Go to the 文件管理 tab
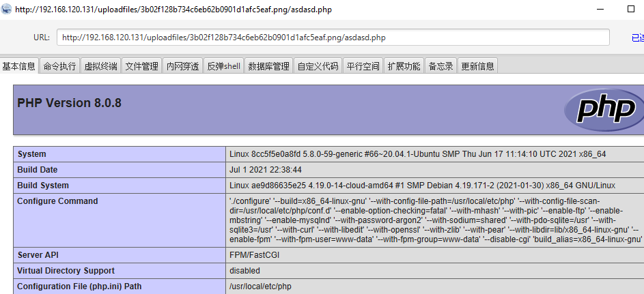This screenshot has width=644, height=294. pos(142,66)
